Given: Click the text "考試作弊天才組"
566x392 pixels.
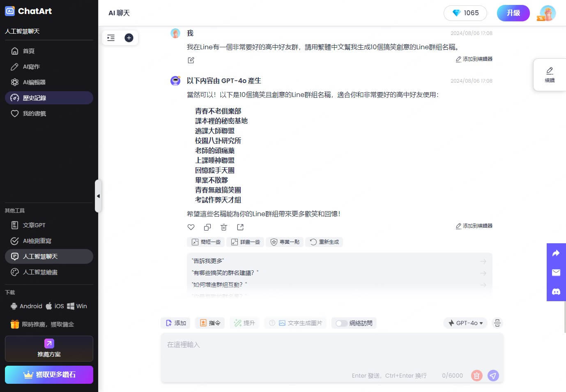Looking at the screenshot, I should pos(218,200).
